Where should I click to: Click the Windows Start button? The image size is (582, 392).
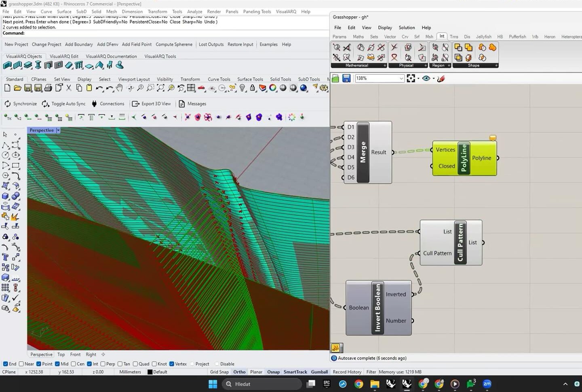click(213, 384)
